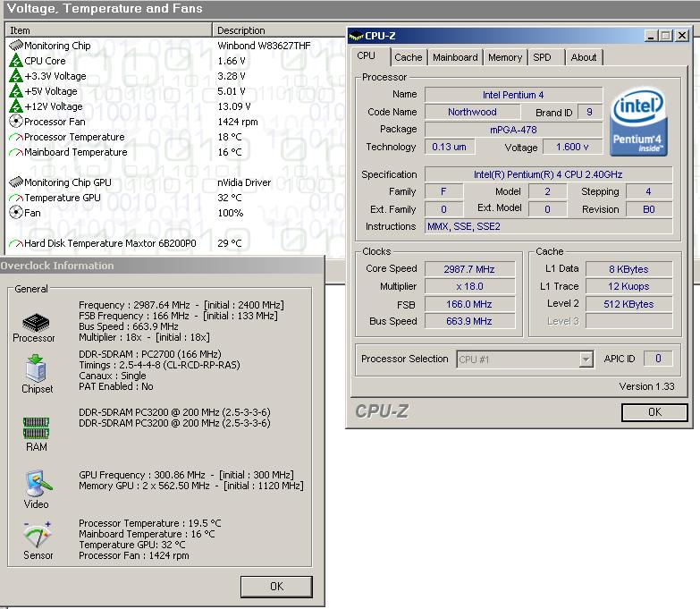Click the 'PAT Enabled : No' line

click(x=116, y=386)
